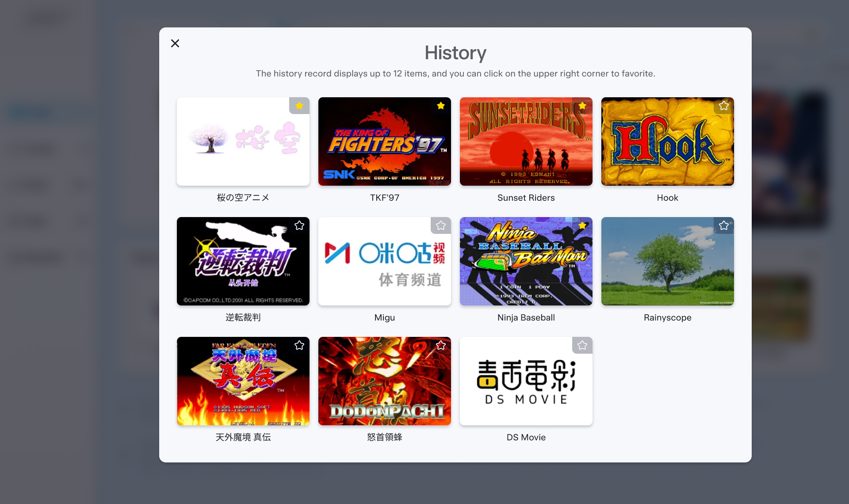Favorite 天外魔境 真伝 via star
Viewport: 849px width, 504px height.
click(x=299, y=345)
